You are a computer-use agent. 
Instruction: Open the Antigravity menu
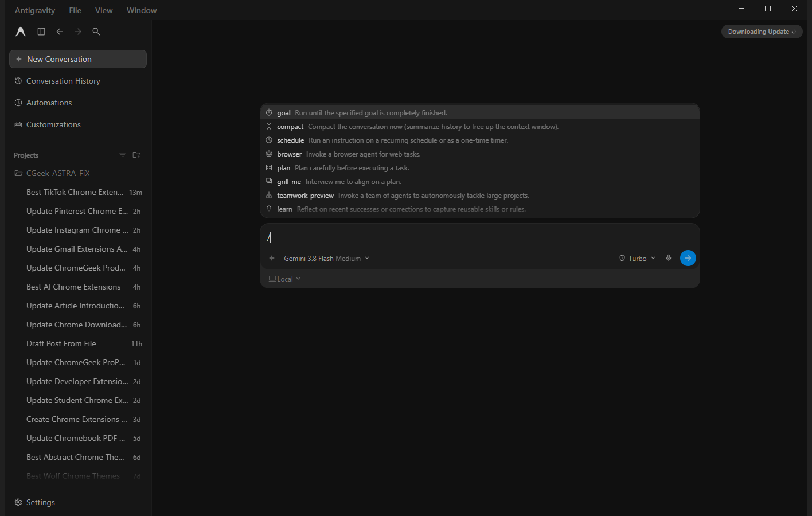click(35, 10)
